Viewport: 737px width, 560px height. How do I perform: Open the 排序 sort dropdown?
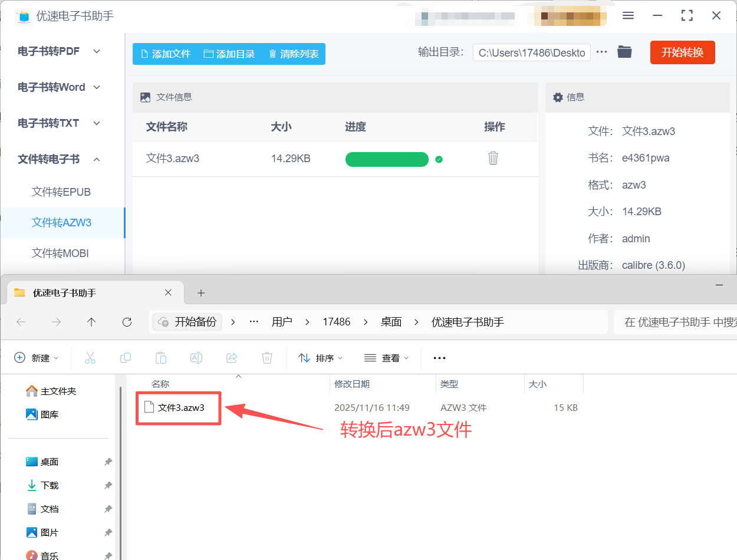(320, 358)
